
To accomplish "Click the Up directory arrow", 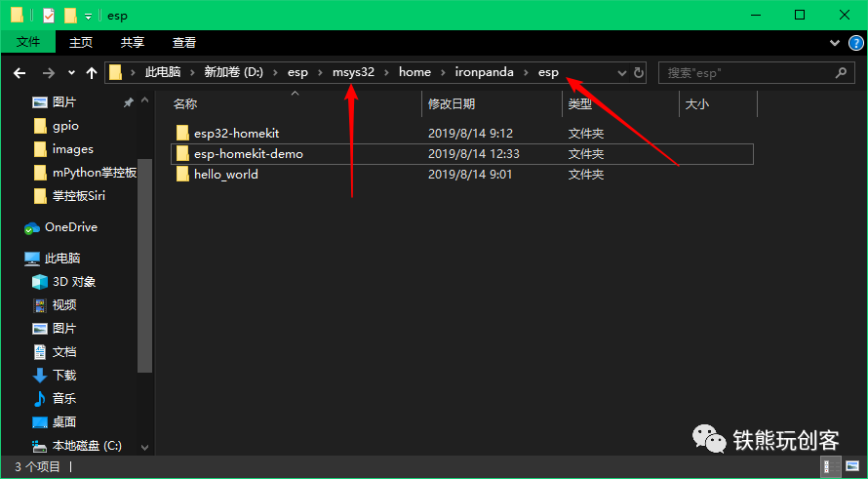I will 92,72.
